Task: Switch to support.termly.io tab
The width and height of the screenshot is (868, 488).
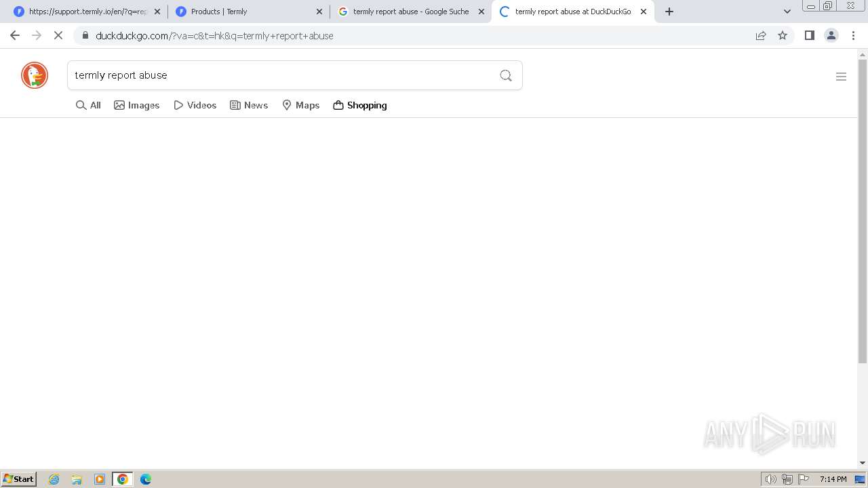Action: (87, 12)
